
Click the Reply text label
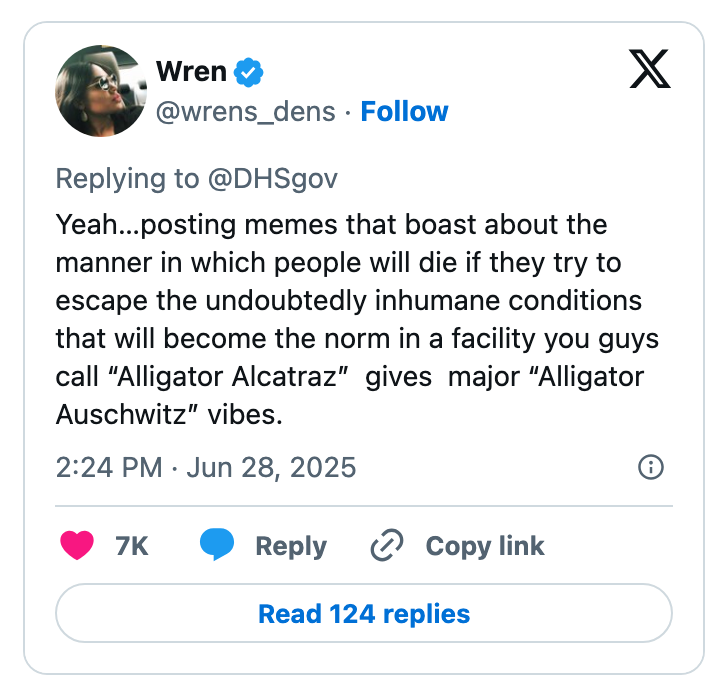(x=291, y=546)
